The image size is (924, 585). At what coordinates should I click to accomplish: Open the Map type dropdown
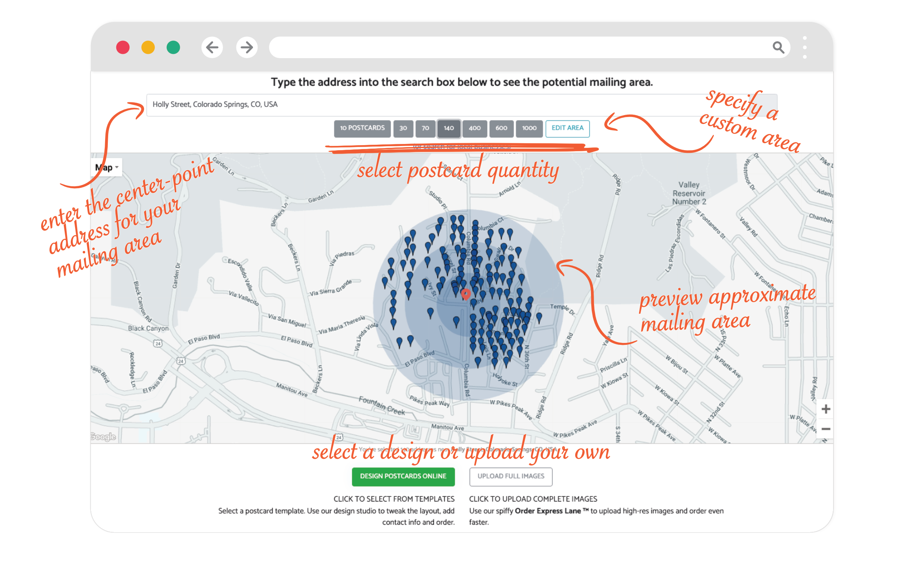pyautogui.click(x=107, y=167)
